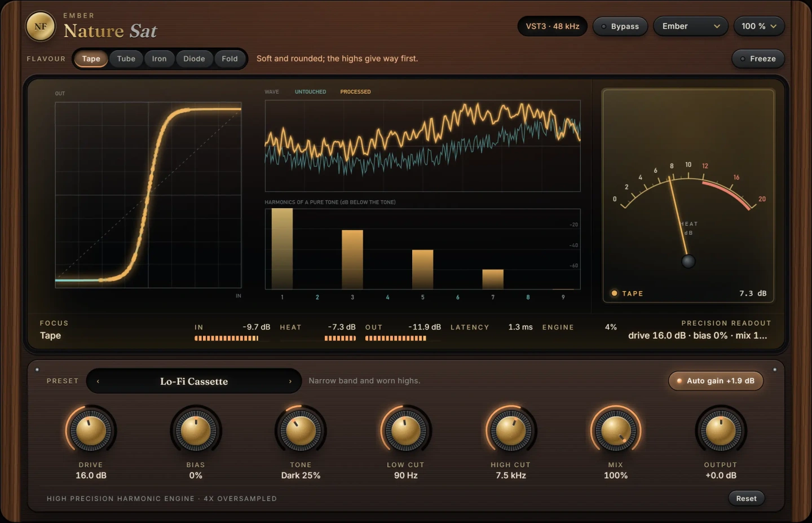Click the heat meter needle pivot
The height and width of the screenshot is (523, 812).
click(x=688, y=261)
